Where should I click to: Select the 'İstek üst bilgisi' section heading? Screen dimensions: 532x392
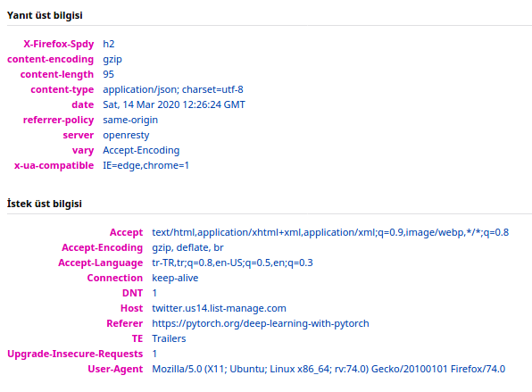(45, 204)
